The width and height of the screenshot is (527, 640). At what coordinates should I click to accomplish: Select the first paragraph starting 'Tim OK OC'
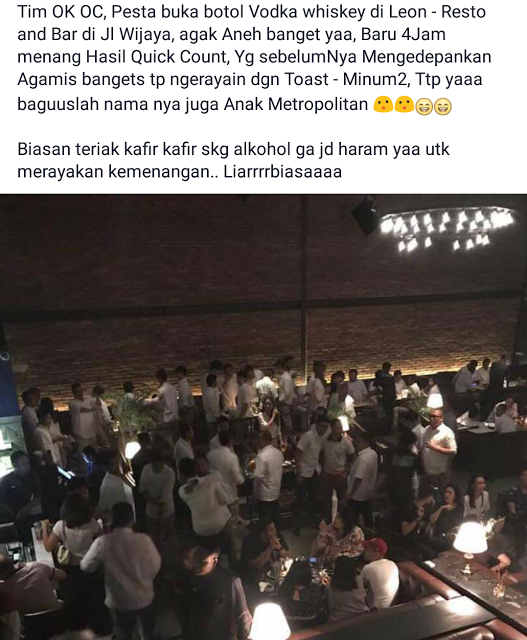click(253, 58)
